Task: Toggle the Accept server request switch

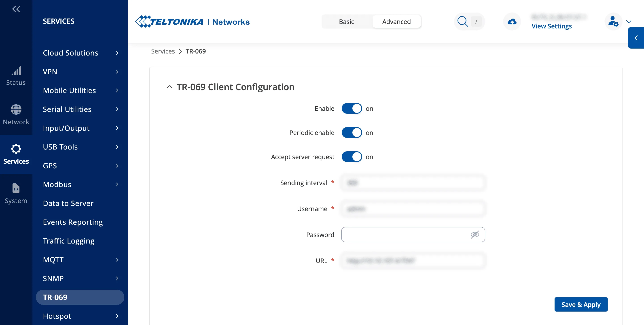Action: click(x=352, y=157)
